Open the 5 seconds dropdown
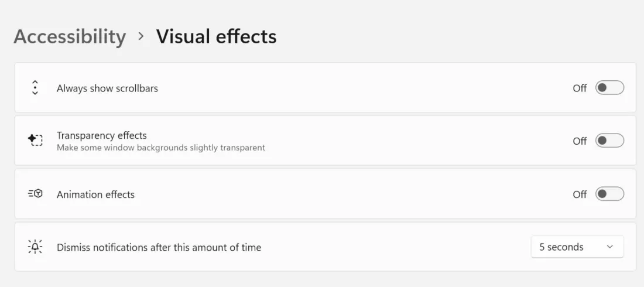 click(x=577, y=247)
